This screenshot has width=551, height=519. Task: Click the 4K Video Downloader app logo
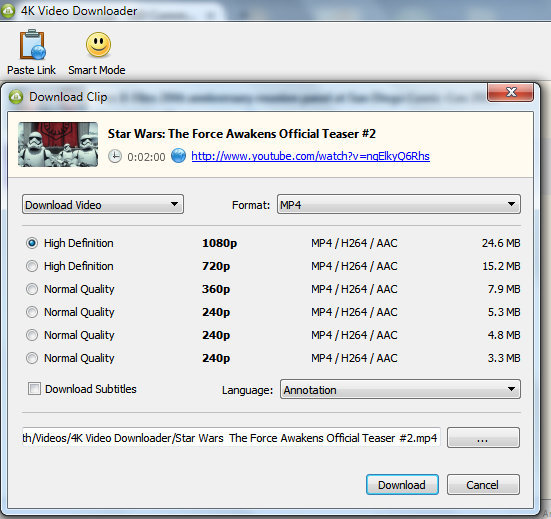click(x=8, y=11)
